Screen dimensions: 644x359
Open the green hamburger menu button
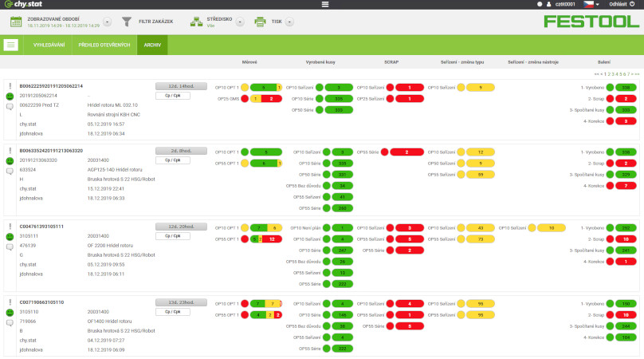[11, 45]
